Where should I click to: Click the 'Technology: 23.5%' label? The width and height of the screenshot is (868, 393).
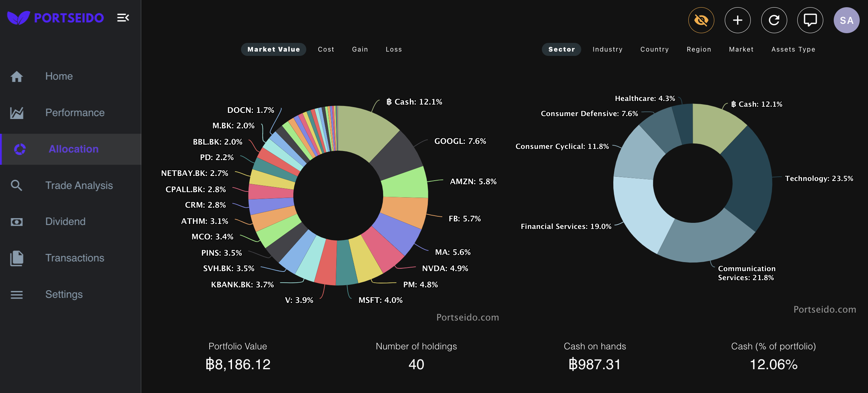pyautogui.click(x=819, y=178)
